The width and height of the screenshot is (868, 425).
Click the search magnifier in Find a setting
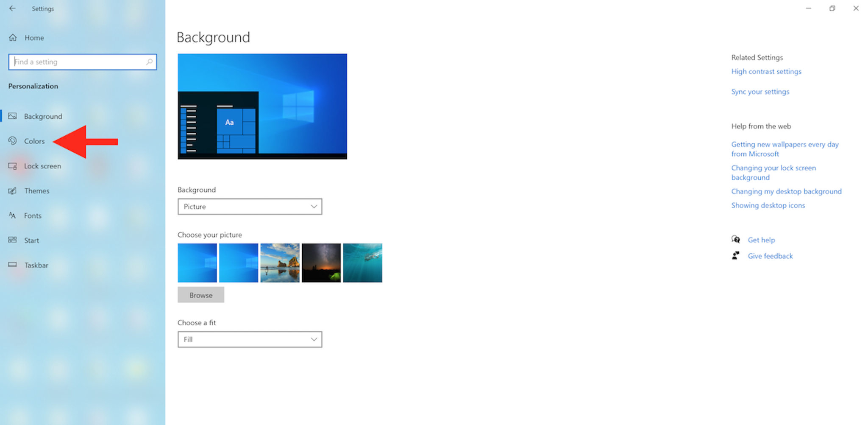coord(150,62)
